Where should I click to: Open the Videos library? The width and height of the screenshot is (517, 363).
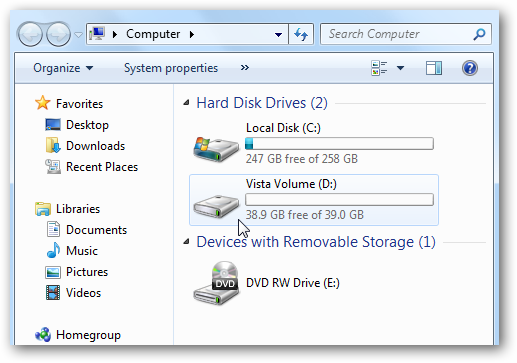click(x=83, y=293)
